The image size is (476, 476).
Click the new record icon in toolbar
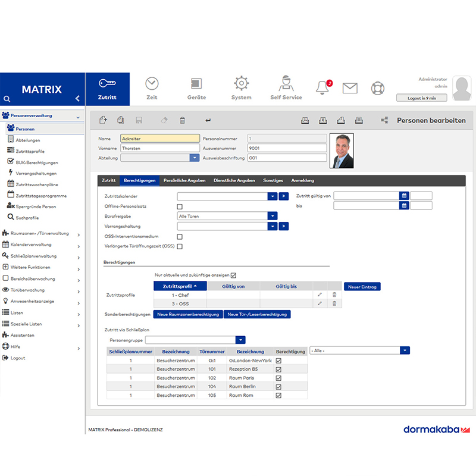click(x=103, y=120)
